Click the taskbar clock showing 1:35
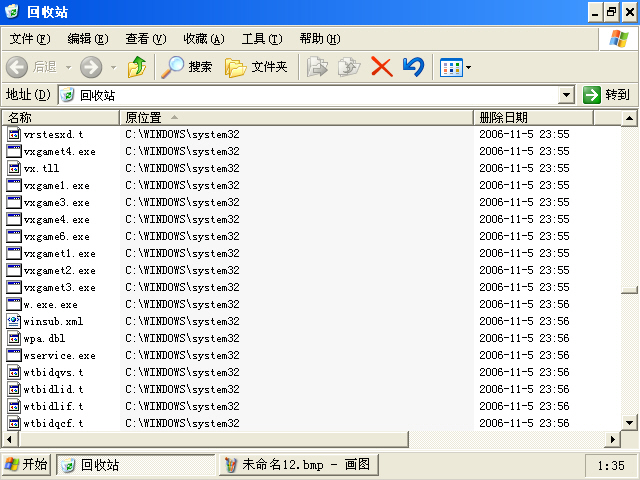The height and width of the screenshot is (480, 640). pos(611,466)
